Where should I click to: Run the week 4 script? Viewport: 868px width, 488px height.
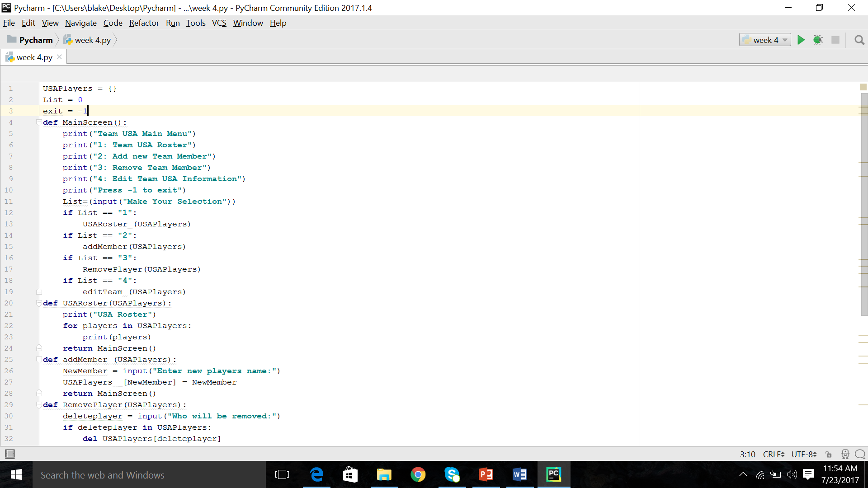click(801, 40)
